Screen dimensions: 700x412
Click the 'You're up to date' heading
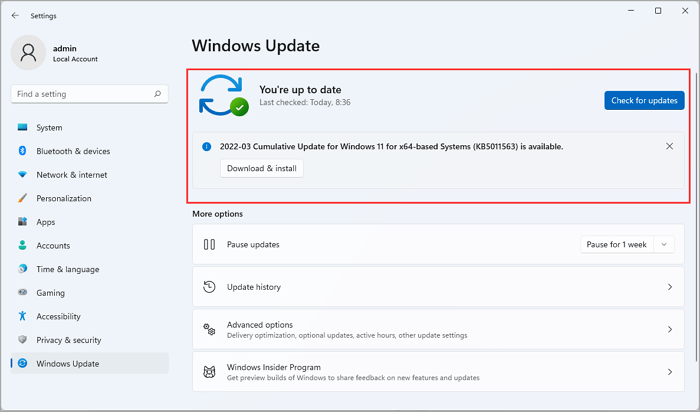click(x=300, y=89)
